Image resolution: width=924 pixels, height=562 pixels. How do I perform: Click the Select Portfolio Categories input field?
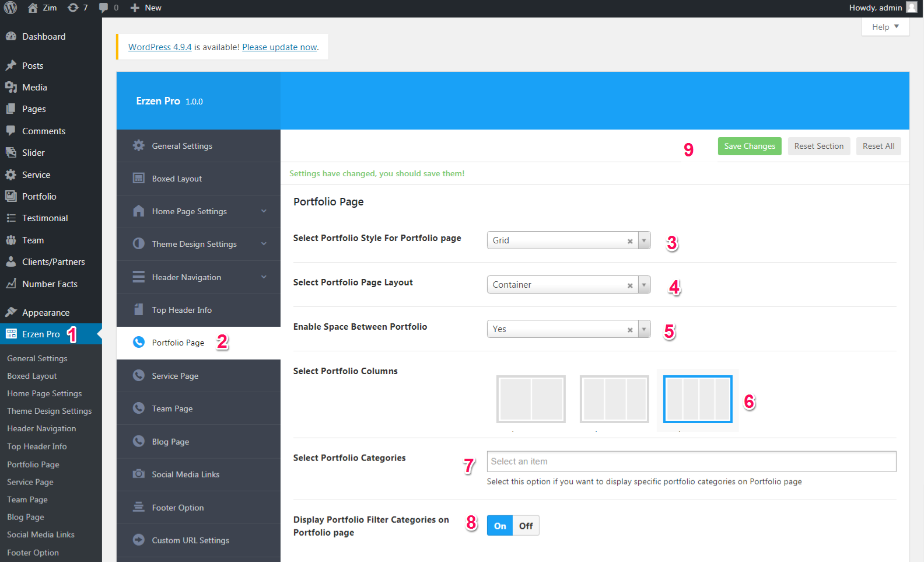[x=691, y=462]
